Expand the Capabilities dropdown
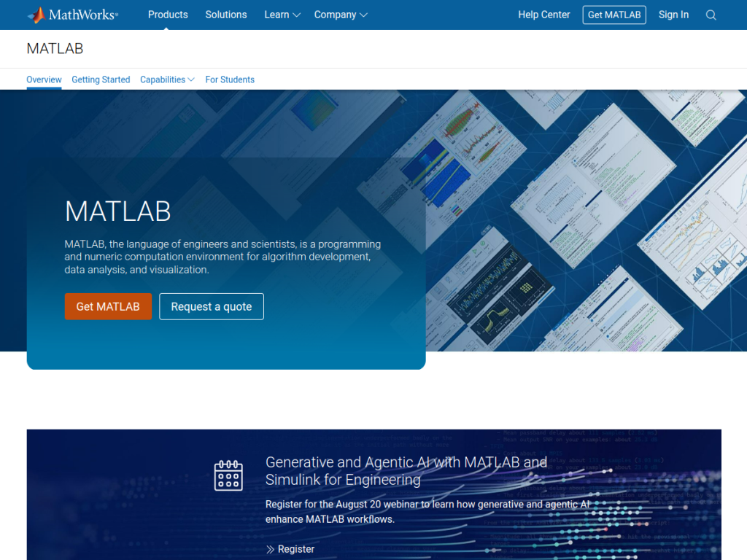The height and width of the screenshot is (560, 747). [x=167, y=79]
